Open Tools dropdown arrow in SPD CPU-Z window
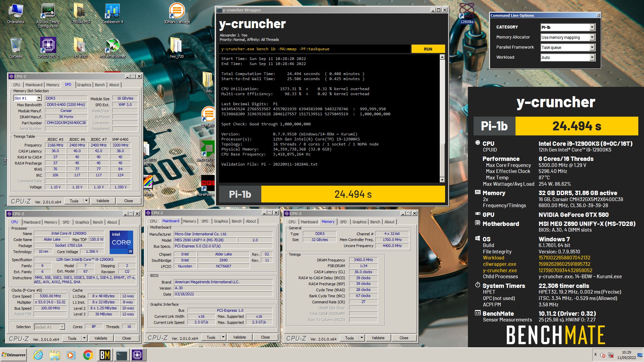Image resolution: width=644 pixels, height=362 pixels. click(x=86, y=201)
